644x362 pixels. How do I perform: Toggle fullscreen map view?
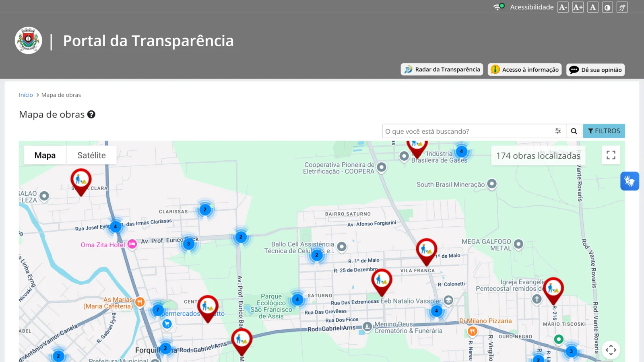click(611, 155)
